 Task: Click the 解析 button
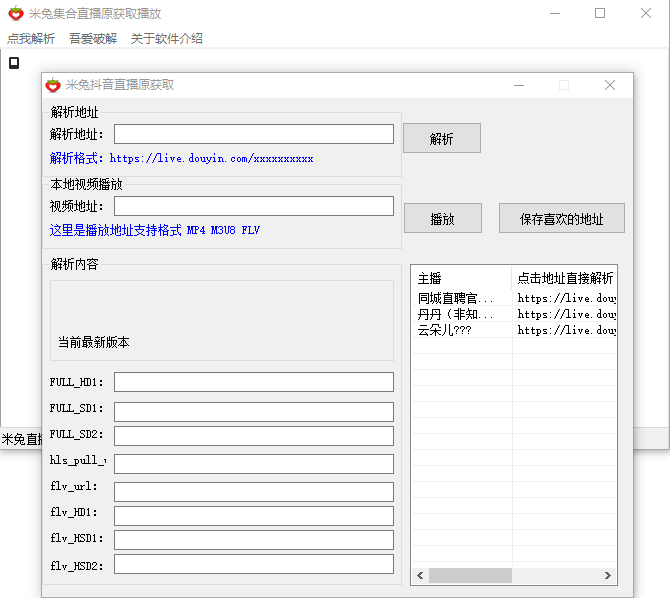(442, 138)
